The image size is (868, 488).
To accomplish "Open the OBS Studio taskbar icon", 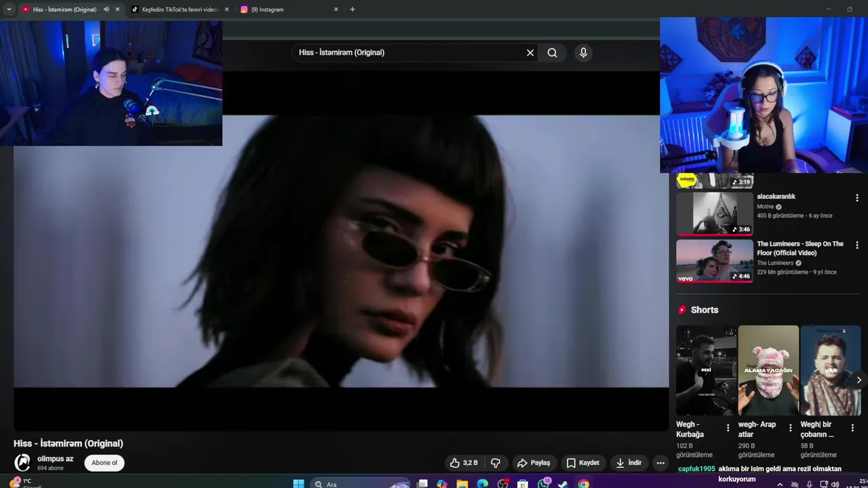I will point(502,484).
